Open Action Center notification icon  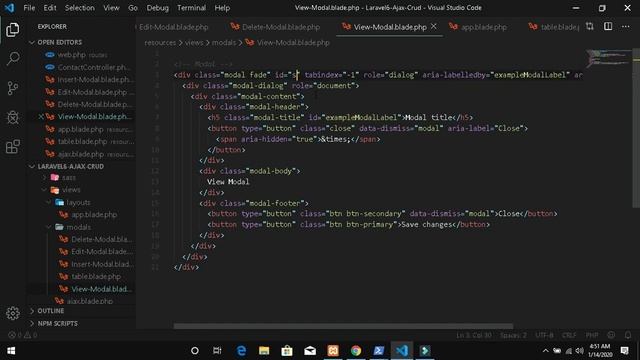pyautogui.click(x=624, y=351)
